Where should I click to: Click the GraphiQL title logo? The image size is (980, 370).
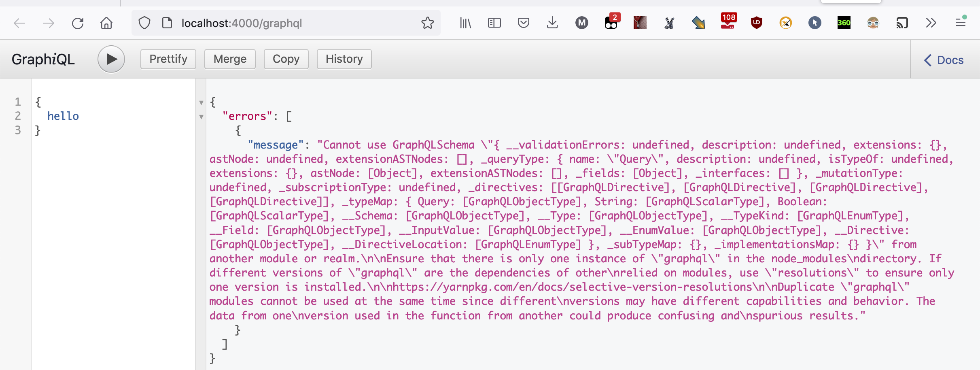[43, 60]
